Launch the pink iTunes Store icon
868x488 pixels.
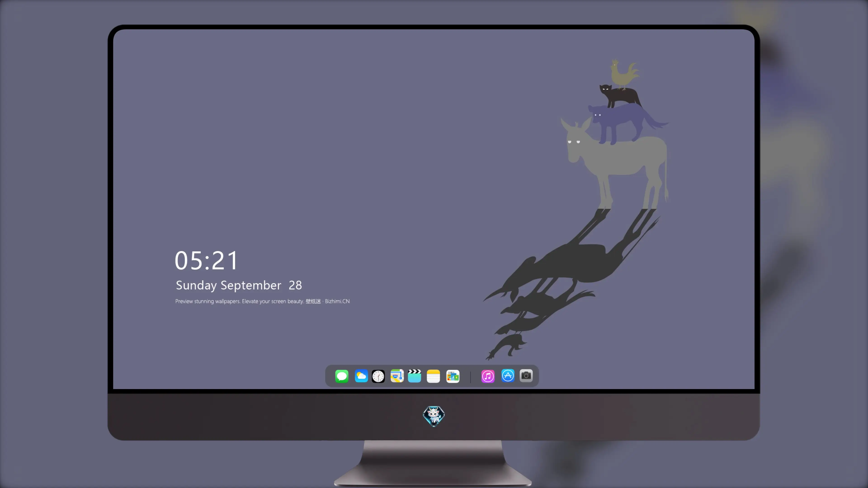coord(488,376)
